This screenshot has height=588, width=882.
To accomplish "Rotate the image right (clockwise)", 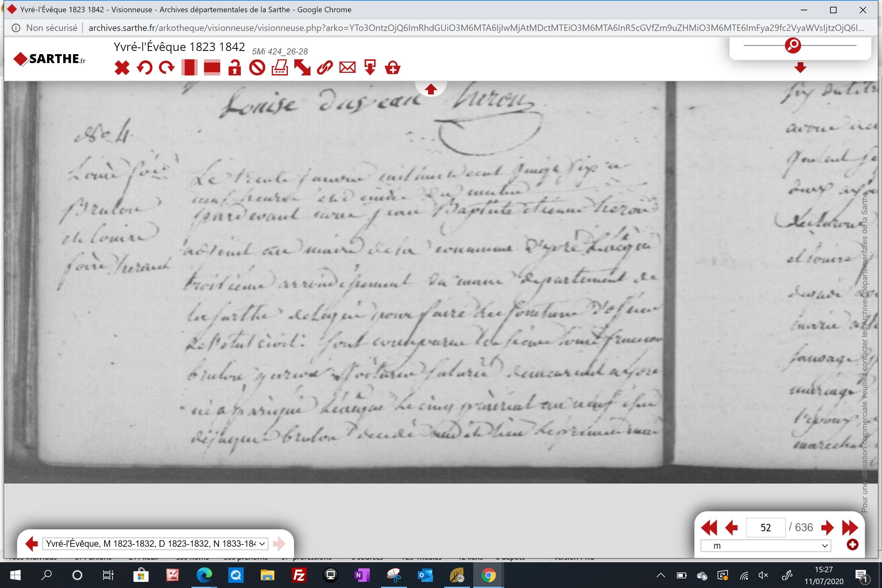I will tap(167, 68).
